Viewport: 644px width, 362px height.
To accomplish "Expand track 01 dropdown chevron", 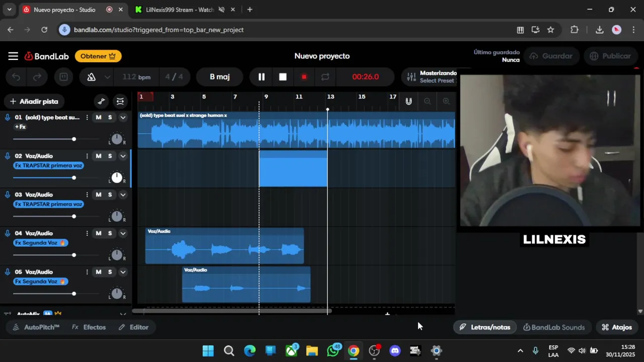I will click(x=123, y=118).
